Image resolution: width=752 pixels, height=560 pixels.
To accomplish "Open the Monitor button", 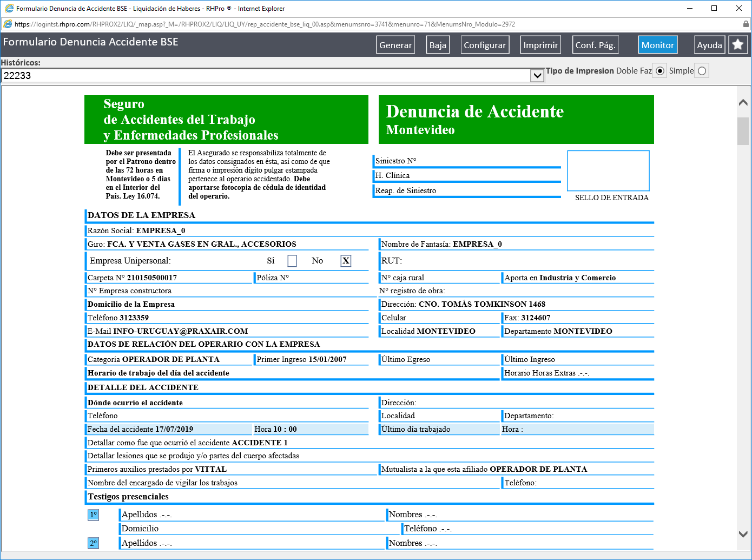I will pyautogui.click(x=658, y=45).
